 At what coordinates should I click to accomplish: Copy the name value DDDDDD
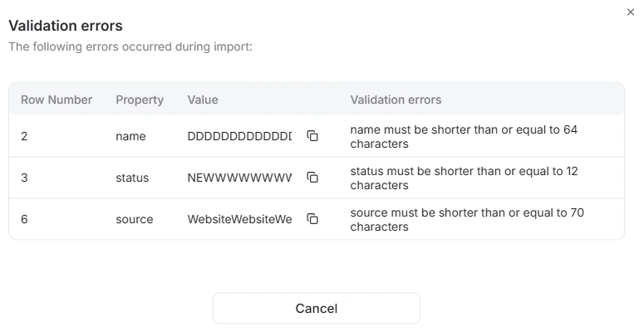pyautogui.click(x=312, y=136)
